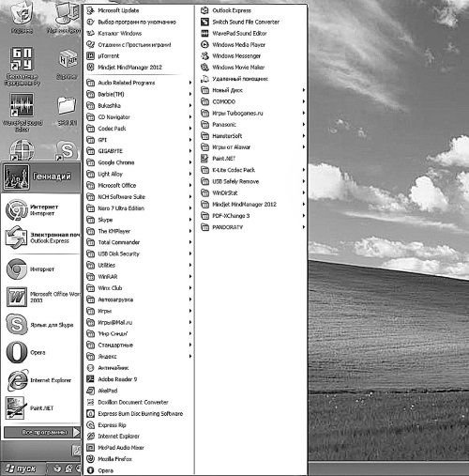Image resolution: width=469 pixels, height=476 pixels.
Task: Choose the Nero 7 Ultra Edition entry
Action: [x=139, y=208]
